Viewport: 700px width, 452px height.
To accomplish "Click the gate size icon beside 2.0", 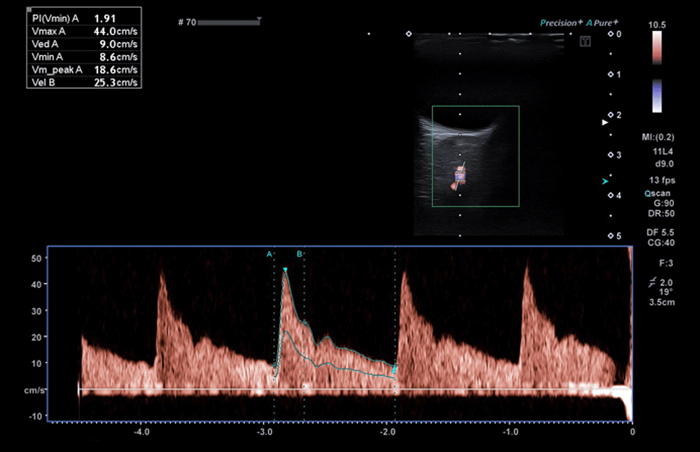I will (653, 282).
